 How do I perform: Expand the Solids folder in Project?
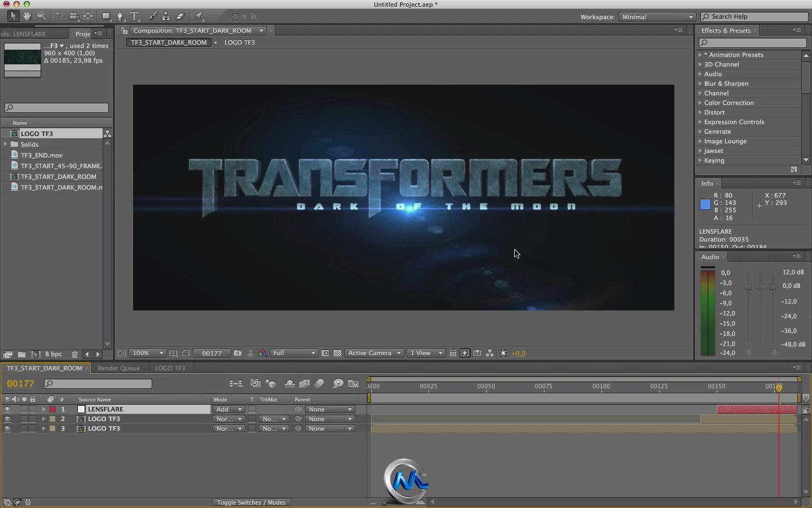click(x=6, y=144)
